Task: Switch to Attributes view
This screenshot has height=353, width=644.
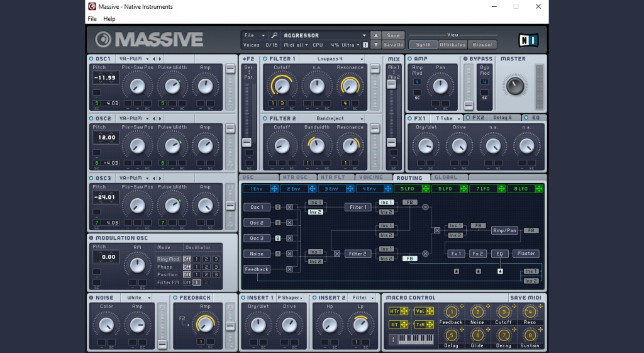Action: [x=453, y=45]
